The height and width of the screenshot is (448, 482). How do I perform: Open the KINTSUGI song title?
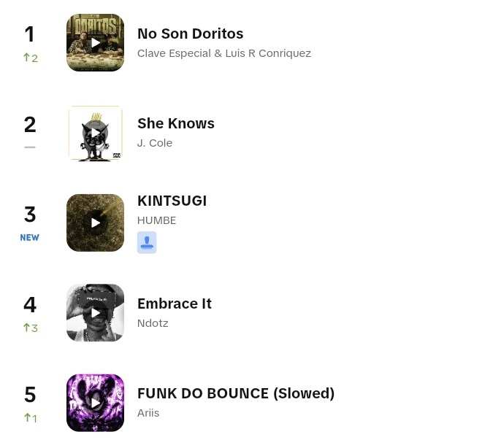(172, 201)
